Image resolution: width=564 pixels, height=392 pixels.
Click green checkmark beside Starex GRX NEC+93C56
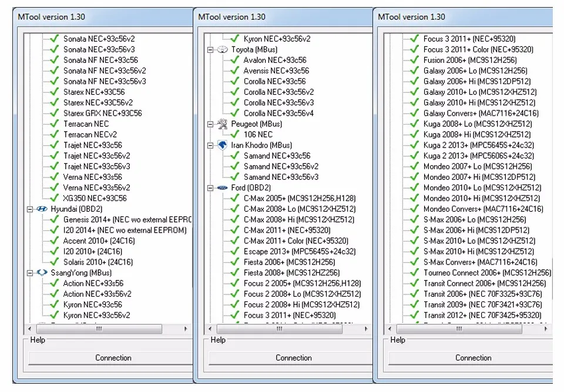[x=54, y=113]
